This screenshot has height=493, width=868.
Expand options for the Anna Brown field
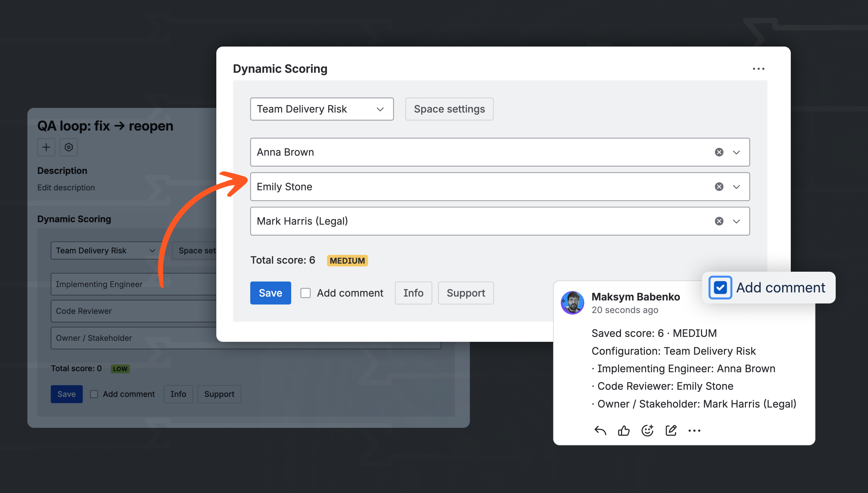pos(737,152)
